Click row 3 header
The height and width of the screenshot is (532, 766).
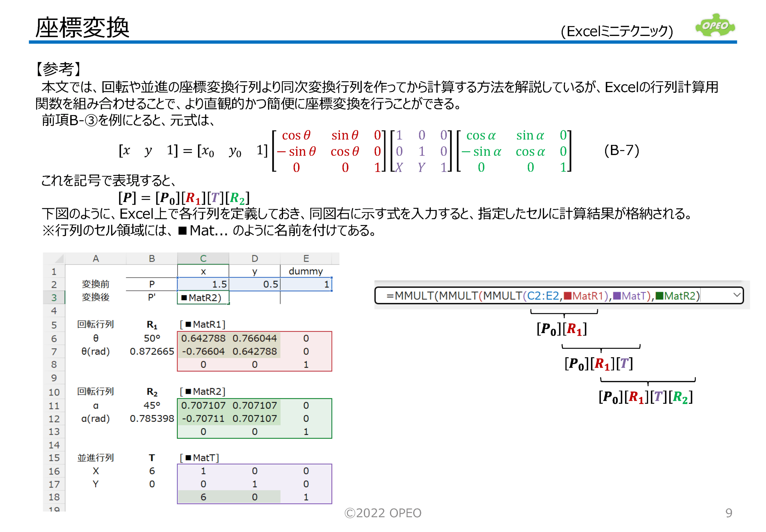click(54, 297)
